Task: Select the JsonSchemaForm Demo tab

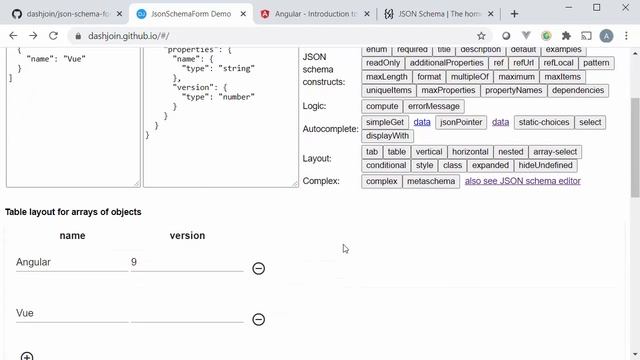Action: point(191,14)
